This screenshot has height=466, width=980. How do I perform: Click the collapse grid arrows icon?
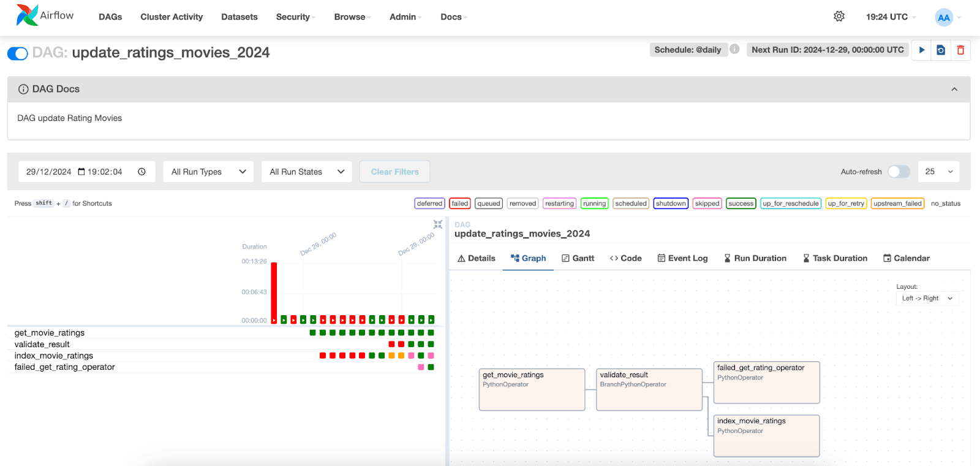pyautogui.click(x=437, y=224)
